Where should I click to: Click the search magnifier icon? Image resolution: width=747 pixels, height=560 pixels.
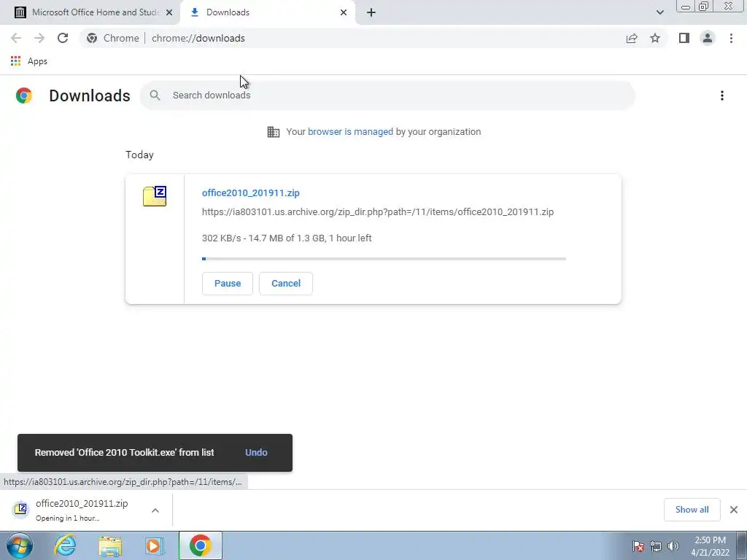pyautogui.click(x=155, y=96)
